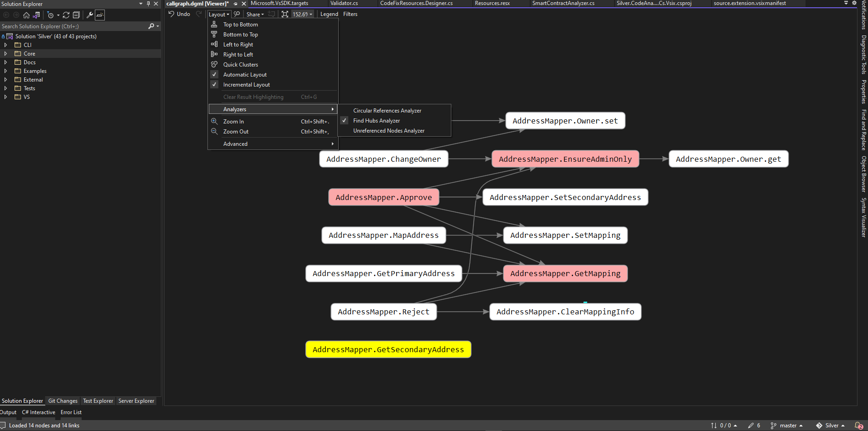Image resolution: width=868 pixels, height=431 pixels.
Task: Open the Layout dropdown
Action: (219, 14)
